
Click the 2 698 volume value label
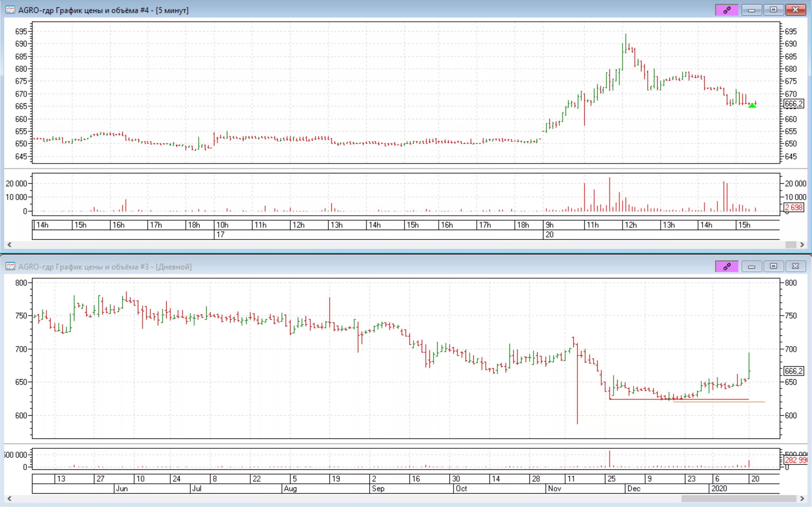pos(794,208)
